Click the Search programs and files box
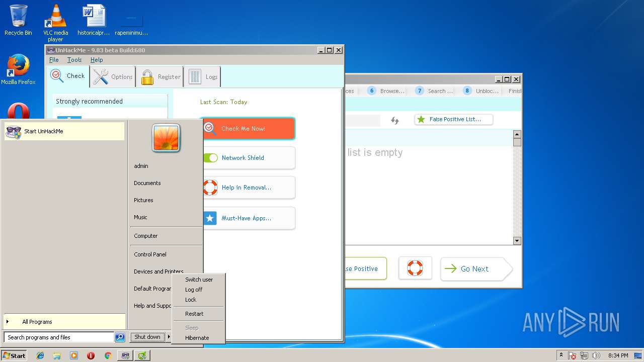Image resolution: width=644 pixels, height=362 pixels. tap(59, 337)
